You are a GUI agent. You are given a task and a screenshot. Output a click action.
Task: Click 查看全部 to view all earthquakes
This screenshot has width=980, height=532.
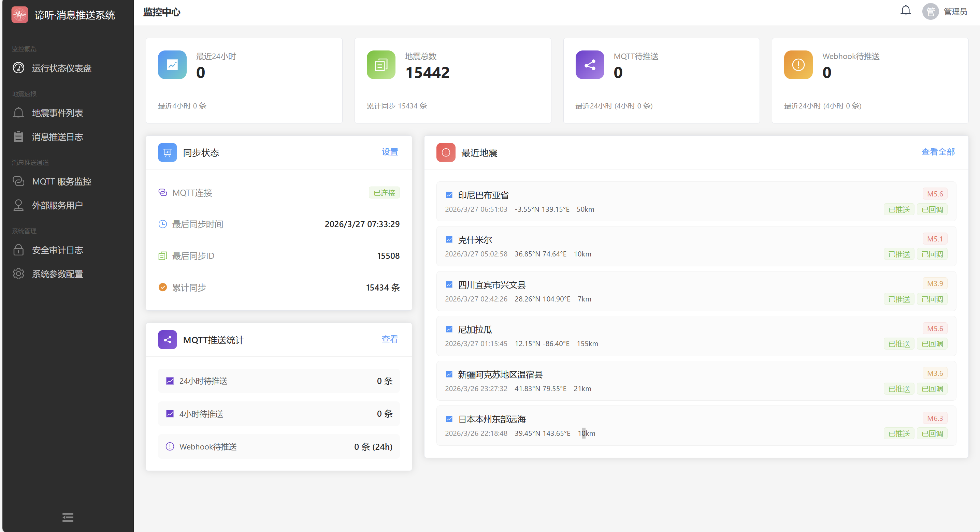pos(938,152)
